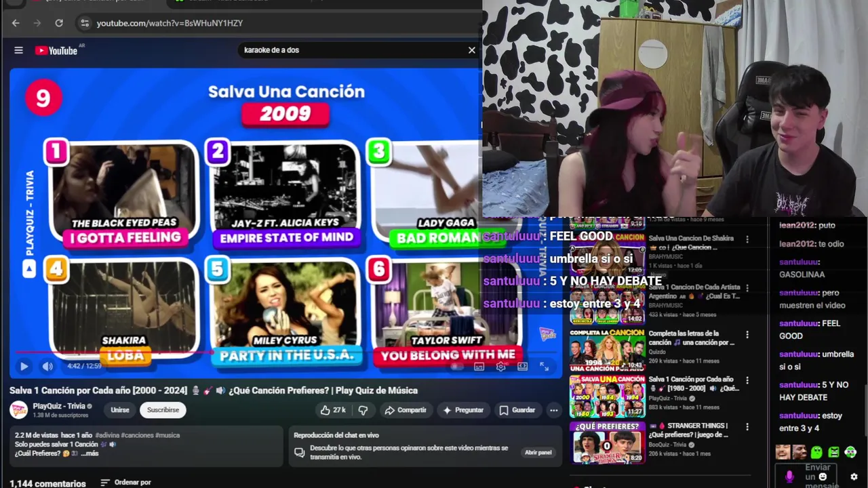Open 'Ordenar por' comments sort dropdown
This screenshot has height=488, width=868.
coord(126,483)
